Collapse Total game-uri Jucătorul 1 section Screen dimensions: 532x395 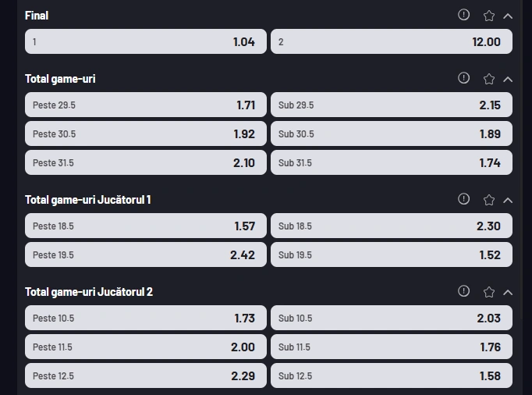508,200
